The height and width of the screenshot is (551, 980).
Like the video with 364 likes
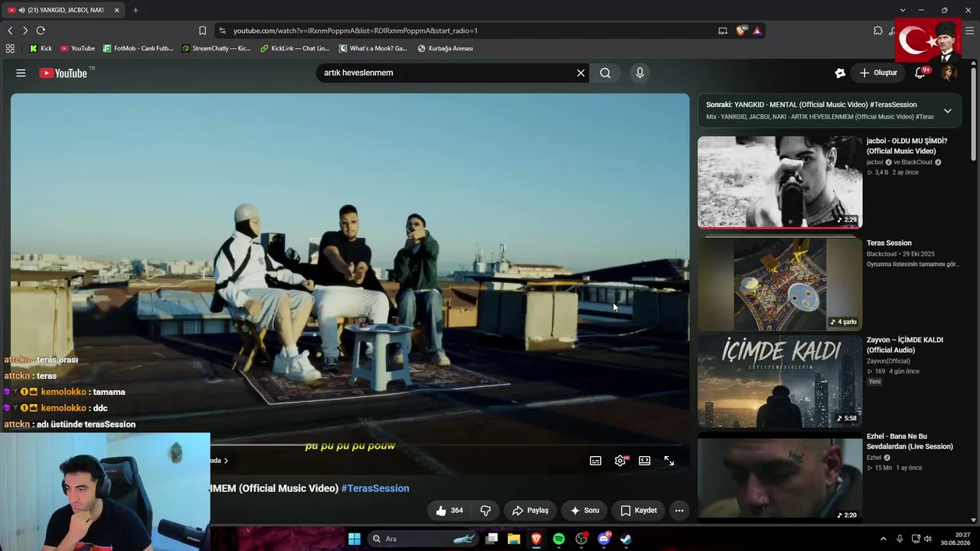click(449, 510)
